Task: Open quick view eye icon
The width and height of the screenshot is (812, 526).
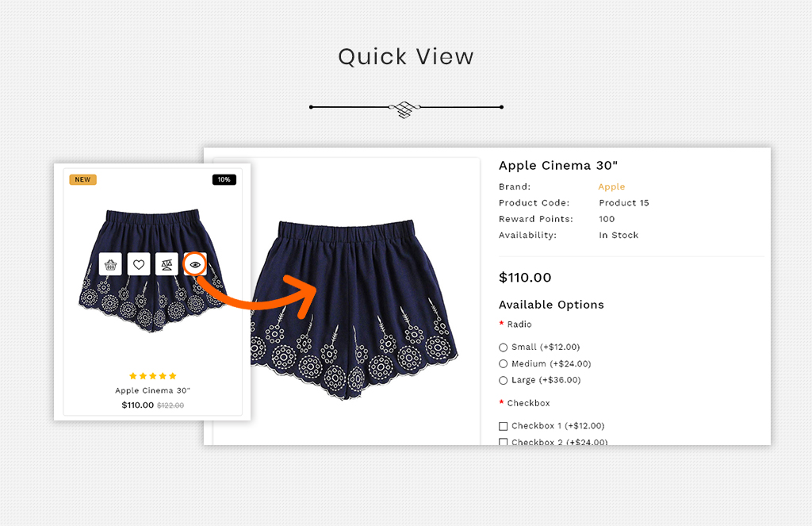Action: tap(195, 264)
